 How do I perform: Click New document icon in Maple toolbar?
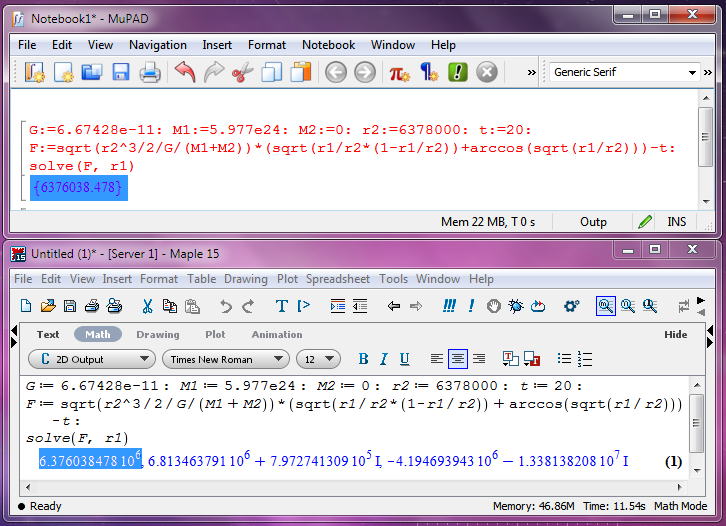click(x=26, y=306)
